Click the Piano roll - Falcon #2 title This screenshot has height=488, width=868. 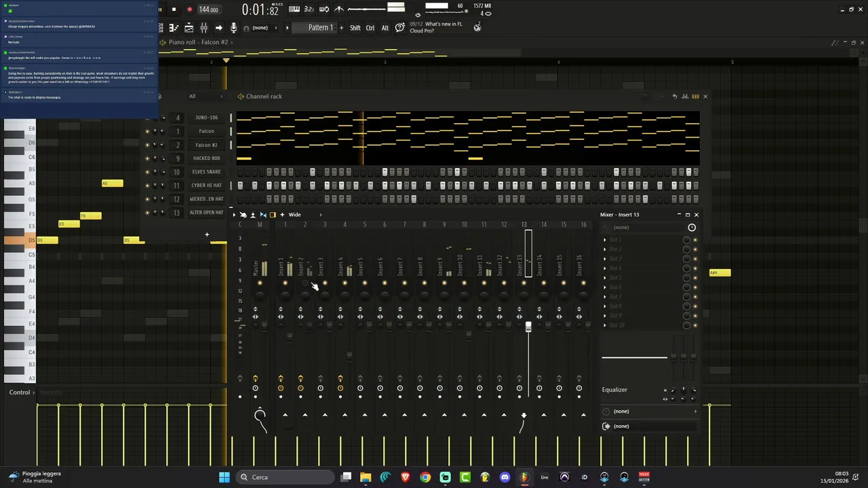[x=198, y=42]
